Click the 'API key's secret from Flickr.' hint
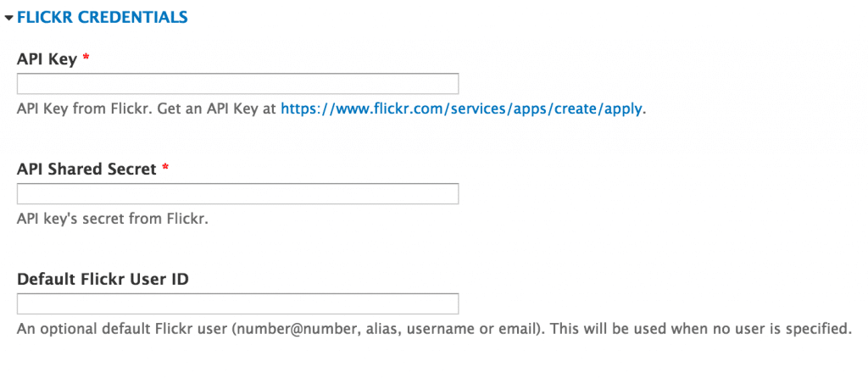 113,220
